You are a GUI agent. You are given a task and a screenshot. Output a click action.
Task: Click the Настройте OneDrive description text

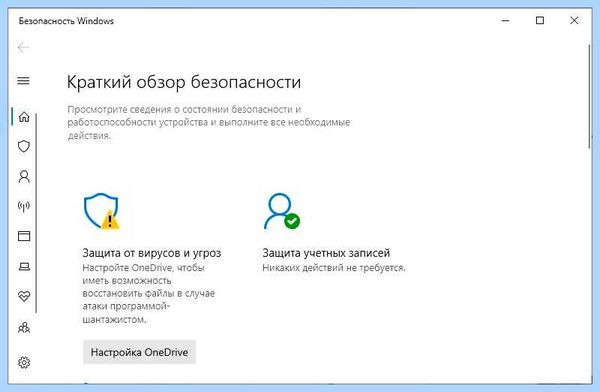click(x=149, y=294)
